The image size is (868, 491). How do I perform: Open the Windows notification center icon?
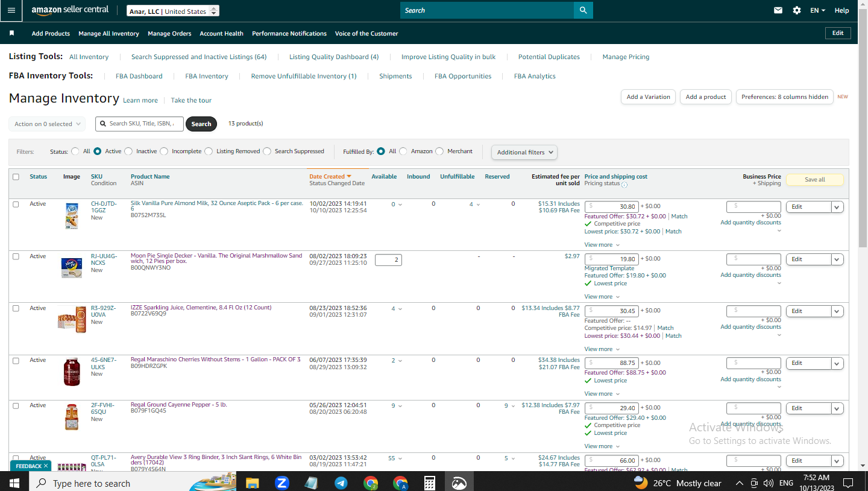pos(848,483)
